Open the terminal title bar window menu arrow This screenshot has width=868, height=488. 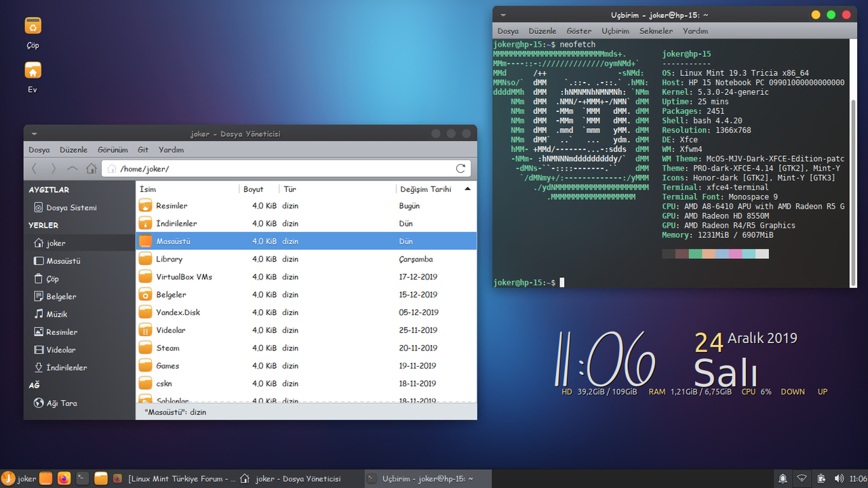coord(503,14)
